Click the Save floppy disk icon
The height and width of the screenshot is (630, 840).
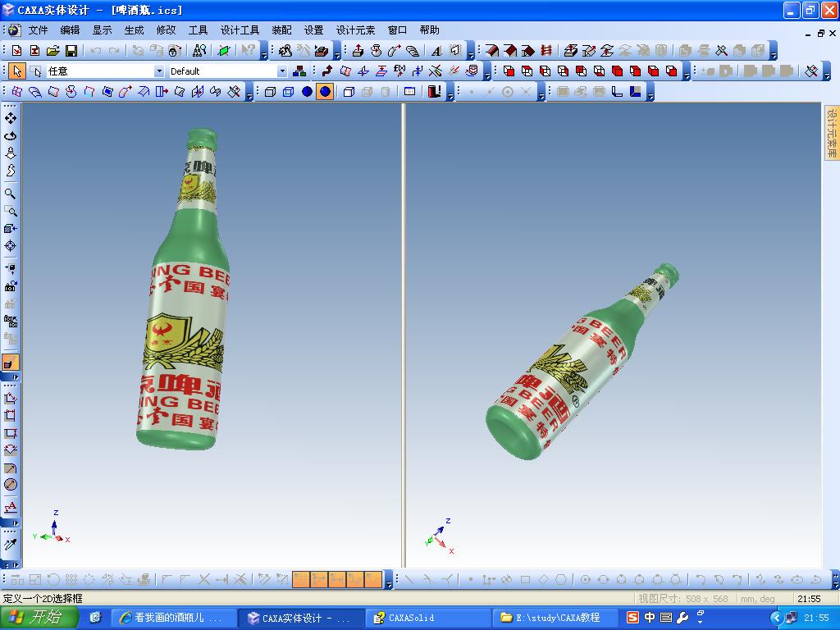(71, 50)
